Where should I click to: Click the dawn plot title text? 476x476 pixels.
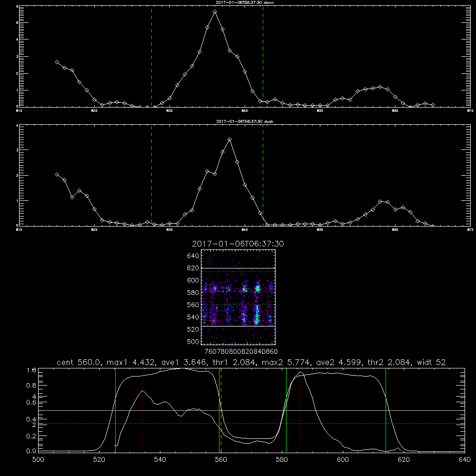[245, 2]
